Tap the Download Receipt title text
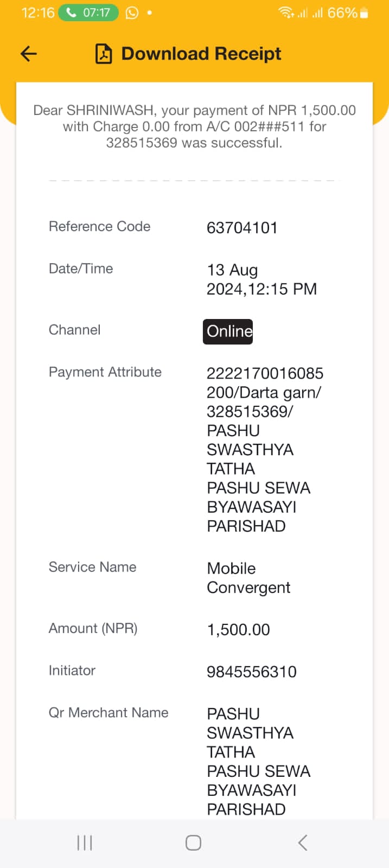Viewport: 389px width, 868px height. tap(201, 54)
